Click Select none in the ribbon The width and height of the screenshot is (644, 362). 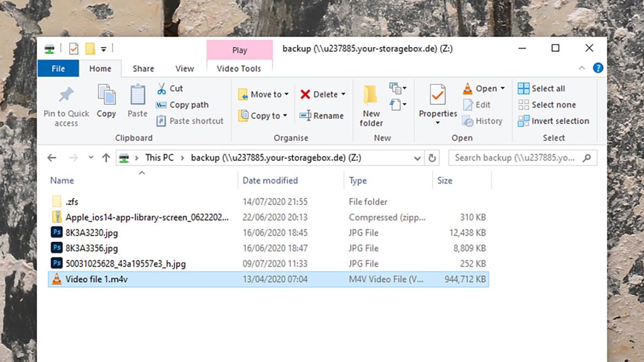tap(547, 105)
